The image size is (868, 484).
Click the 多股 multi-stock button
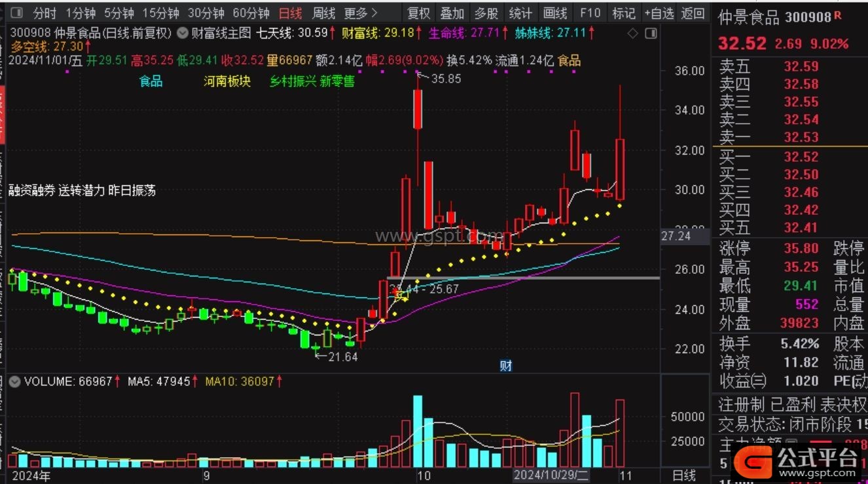pos(486,13)
